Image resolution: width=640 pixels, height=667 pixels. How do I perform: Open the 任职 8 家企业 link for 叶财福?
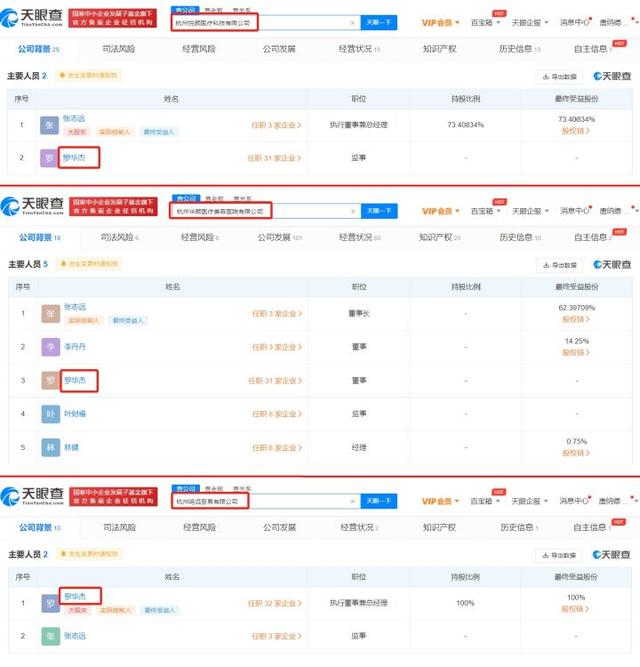[277, 414]
